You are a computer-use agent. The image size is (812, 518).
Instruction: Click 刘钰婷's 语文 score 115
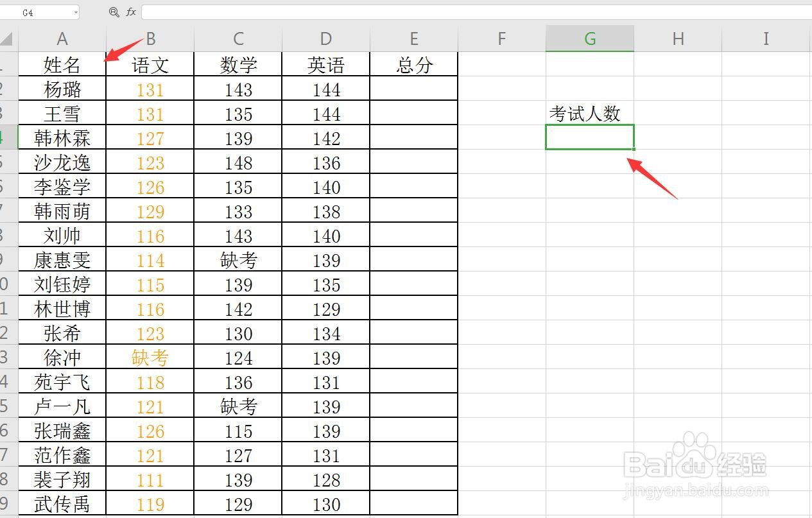(150, 284)
